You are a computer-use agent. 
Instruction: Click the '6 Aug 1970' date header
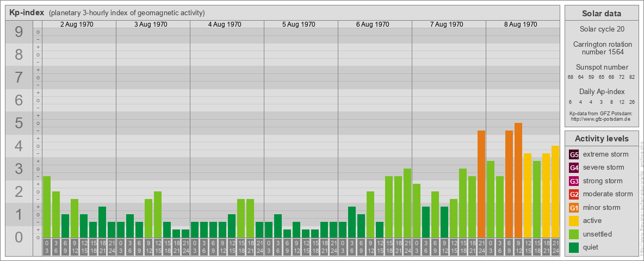(x=373, y=24)
